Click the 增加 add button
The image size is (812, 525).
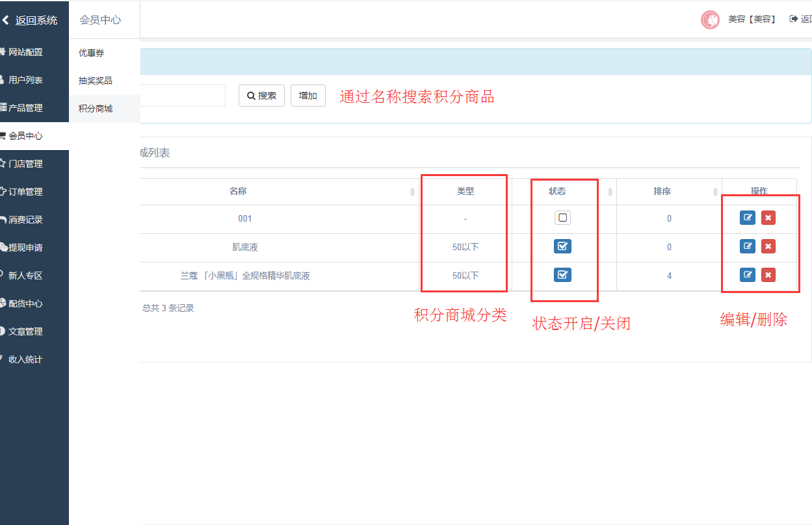point(308,96)
